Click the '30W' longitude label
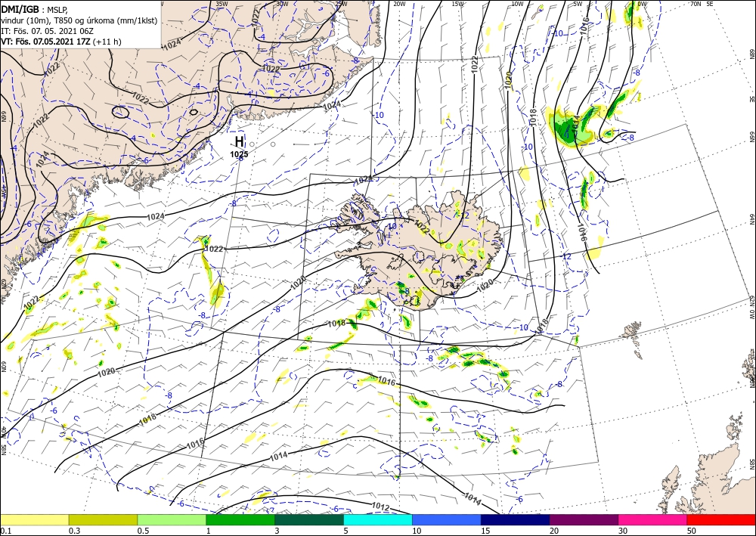 [282, 4]
